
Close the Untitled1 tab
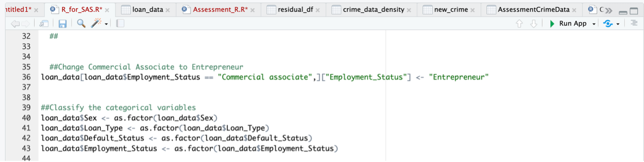(x=36, y=10)
